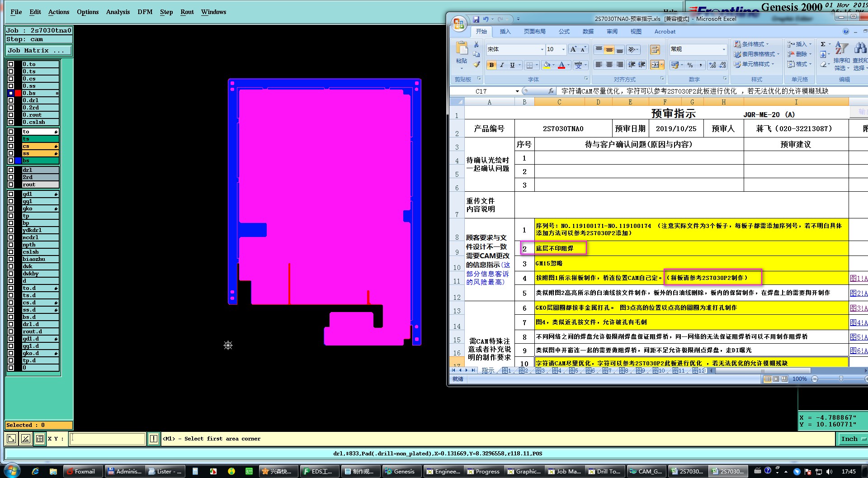Click red color swatch of layer 0.bs

18,93
